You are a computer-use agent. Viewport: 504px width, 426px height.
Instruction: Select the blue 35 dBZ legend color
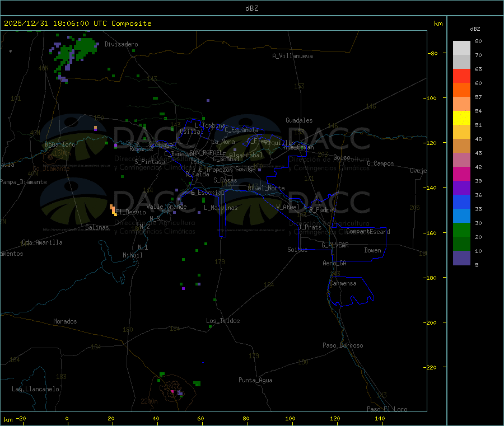461,202
